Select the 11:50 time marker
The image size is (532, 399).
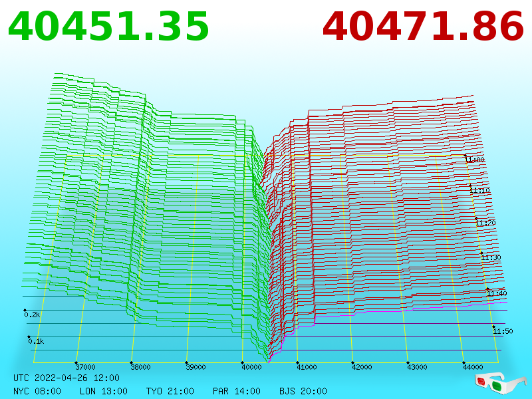point(503,331)
